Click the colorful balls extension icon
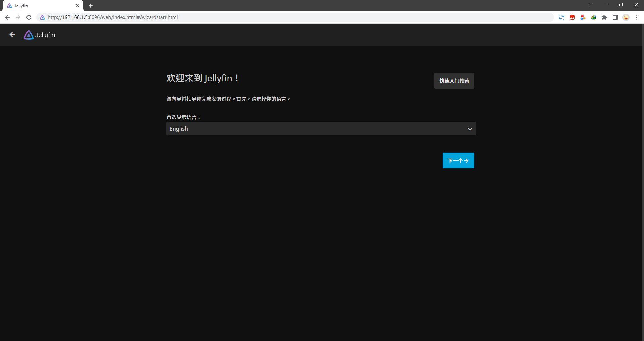The width and height of the screenshot is (644, 341). click(583, 17)
